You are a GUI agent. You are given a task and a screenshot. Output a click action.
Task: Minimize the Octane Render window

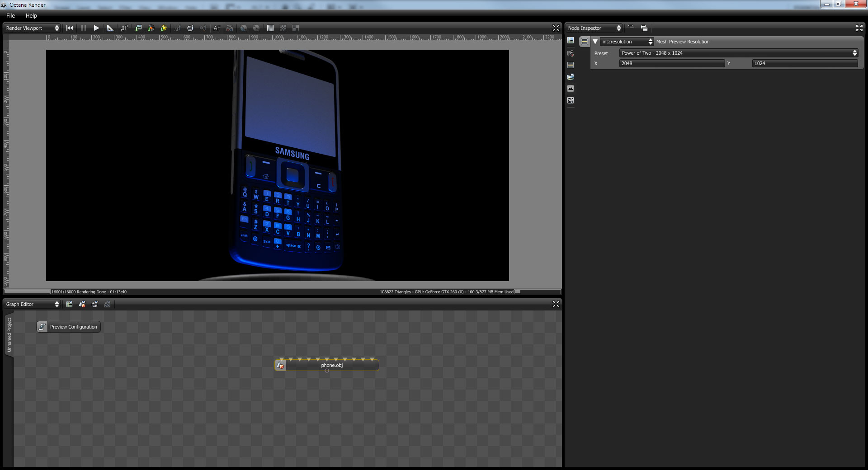pyautogui.click(x=826, y=4)
